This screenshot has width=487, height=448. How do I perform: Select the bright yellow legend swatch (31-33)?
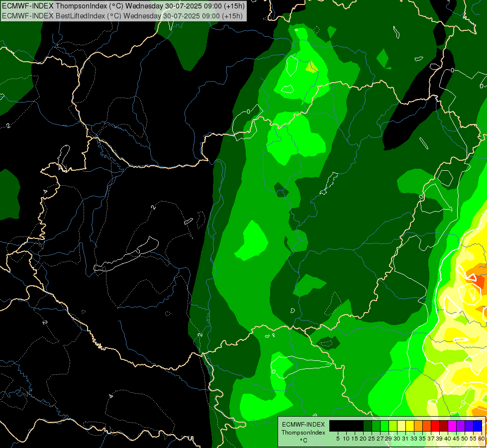pyautogui.click(x=410, y=426)
